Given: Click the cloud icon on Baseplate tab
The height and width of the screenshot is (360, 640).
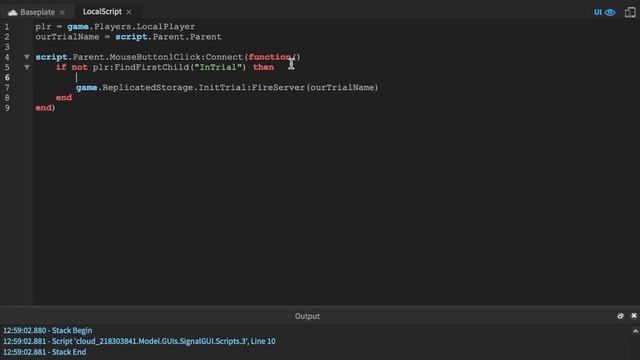Looking at the screenshot, I should [12, 12].
